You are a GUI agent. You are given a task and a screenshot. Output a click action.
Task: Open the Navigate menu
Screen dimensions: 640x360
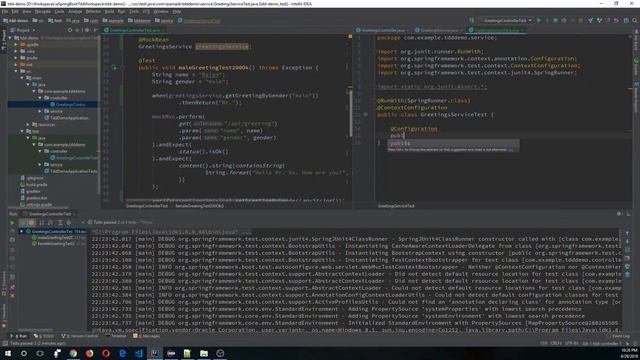pos(42,11)
